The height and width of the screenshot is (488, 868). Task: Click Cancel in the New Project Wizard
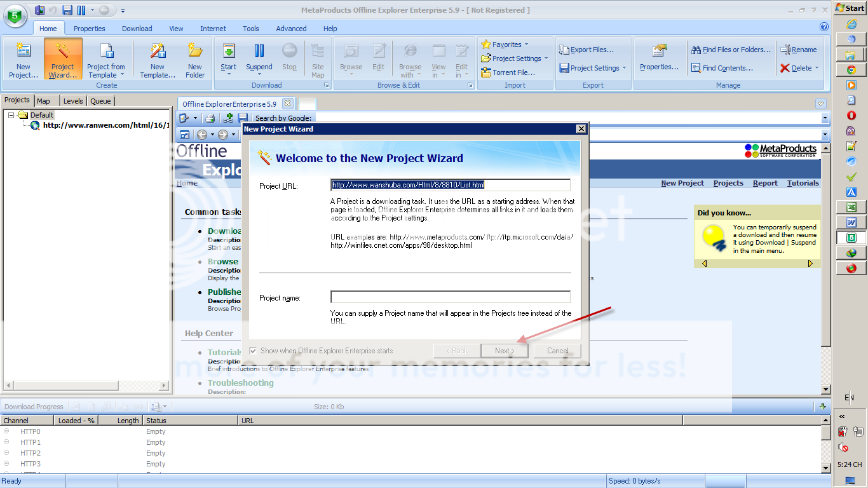click(557, 351)
